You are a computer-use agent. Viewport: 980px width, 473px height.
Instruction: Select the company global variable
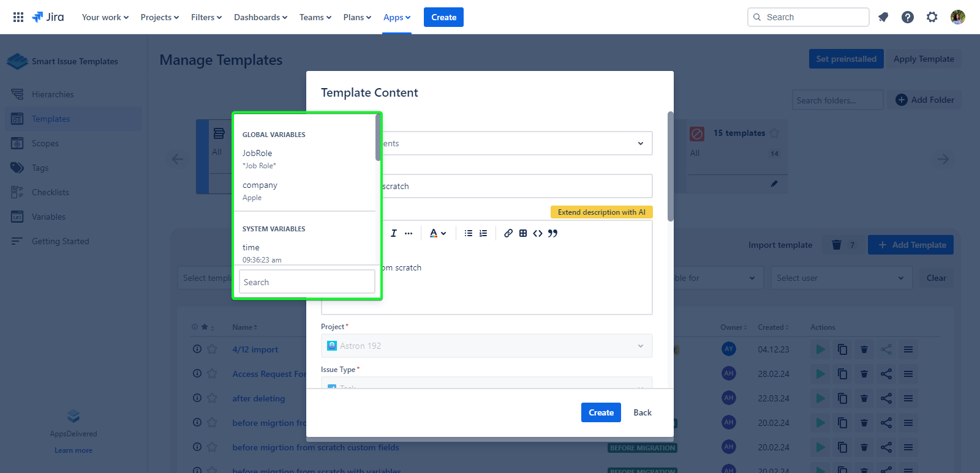pyautogui.click(x=260, y=185)
